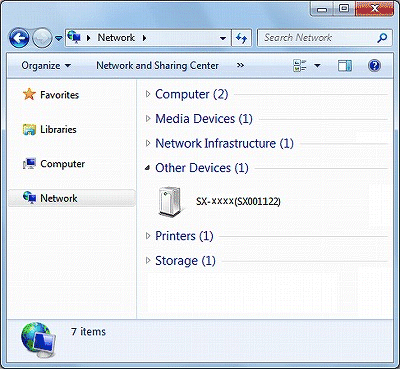Select Computer in navigation pane
400x369 pixels.
(x=62, y=164)
